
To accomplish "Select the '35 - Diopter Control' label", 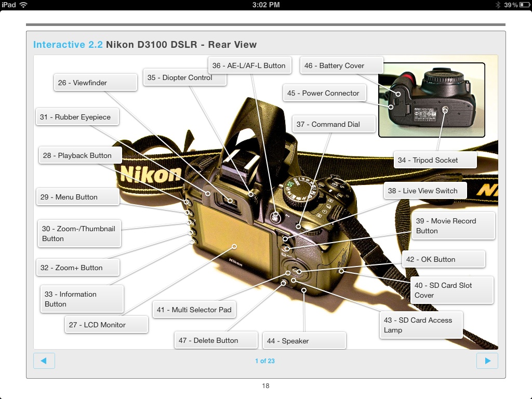I will [x=184, y=77].
